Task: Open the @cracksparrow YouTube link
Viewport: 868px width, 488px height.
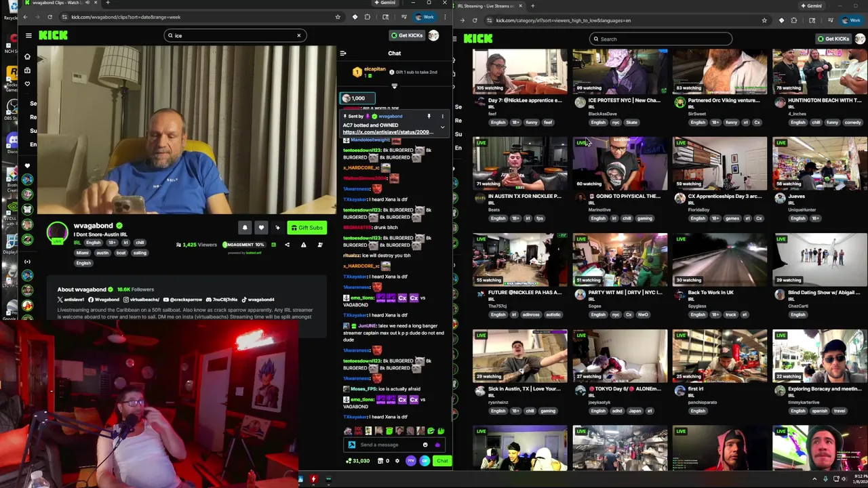Action: (x=182, y=300)
